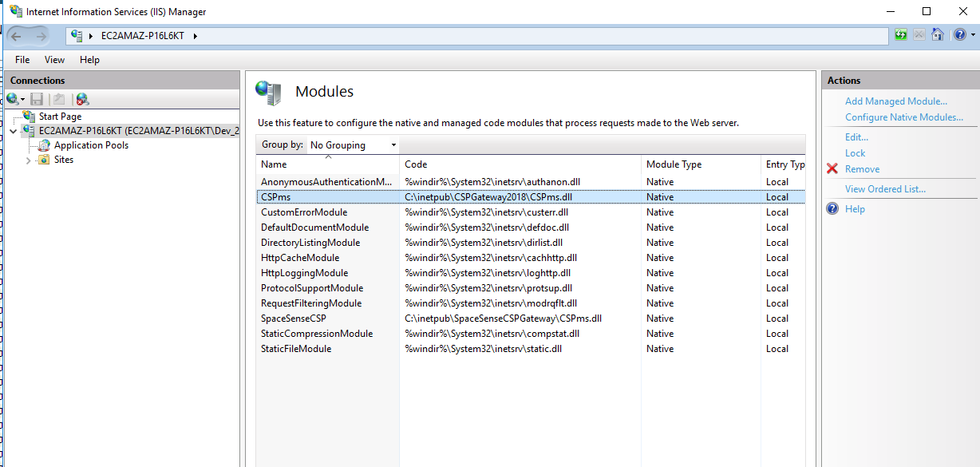Click View Ordered List in Actions
The width and height of the screenshot is (980, 467).
pyautogui.click(x=886, y=189)
